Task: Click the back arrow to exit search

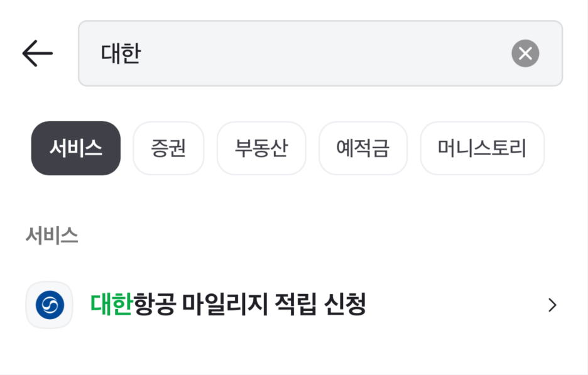Action: coord(36,53)
